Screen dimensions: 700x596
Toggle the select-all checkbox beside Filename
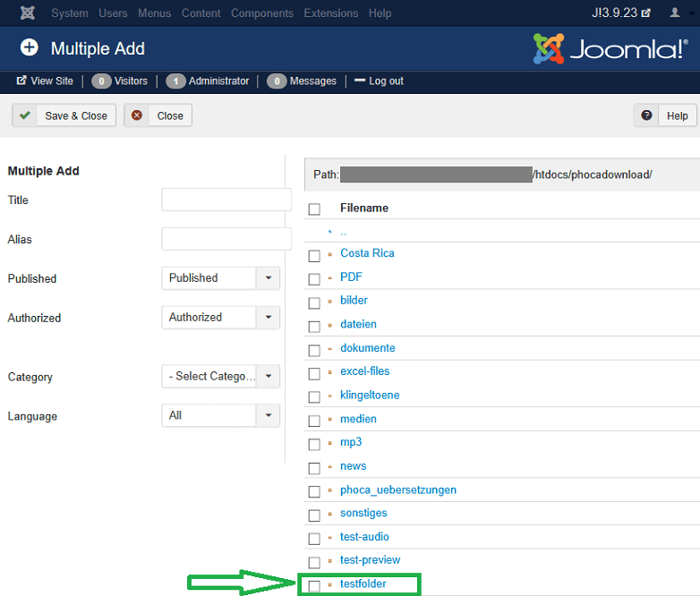[x=314, y=209]
